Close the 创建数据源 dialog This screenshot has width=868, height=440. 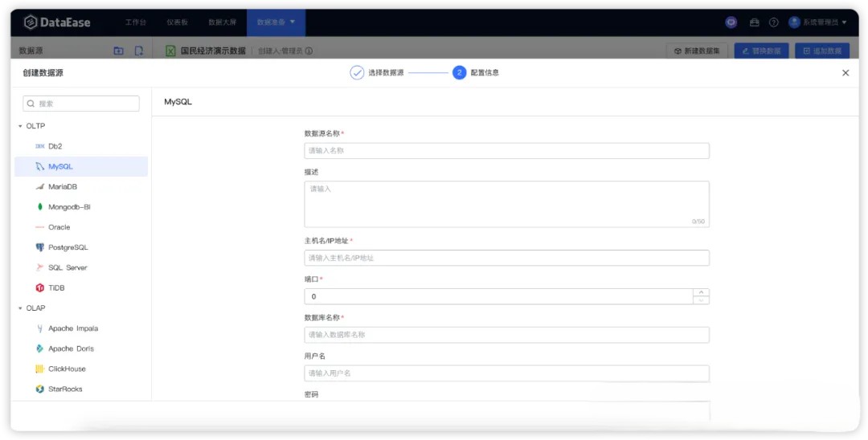pyautogui.click(x=845, y=72)
